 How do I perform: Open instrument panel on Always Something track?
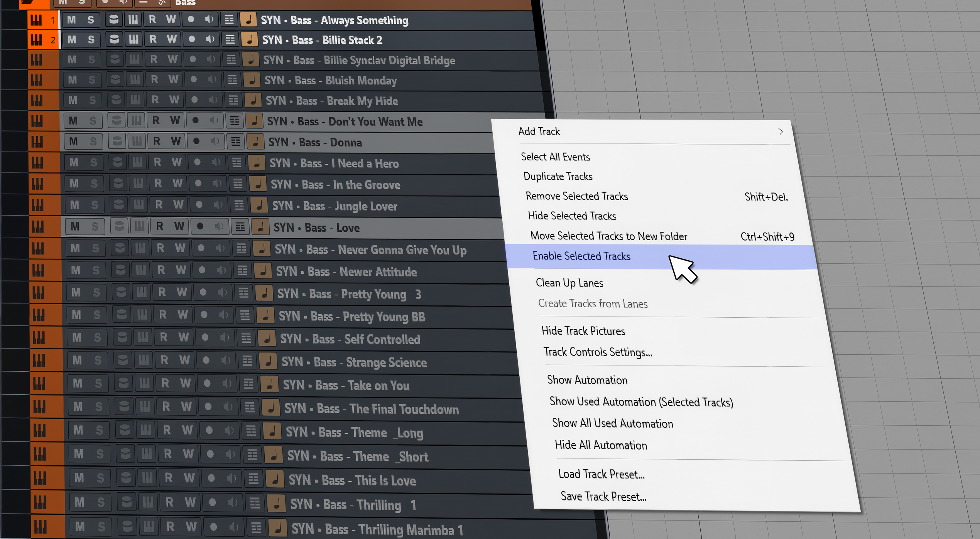tap(133, 20)
